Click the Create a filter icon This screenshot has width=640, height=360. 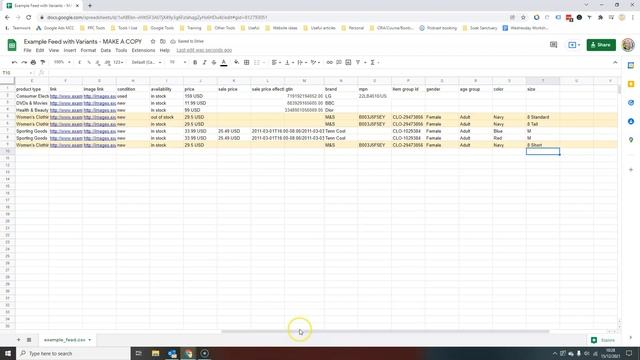pos(358,62)
